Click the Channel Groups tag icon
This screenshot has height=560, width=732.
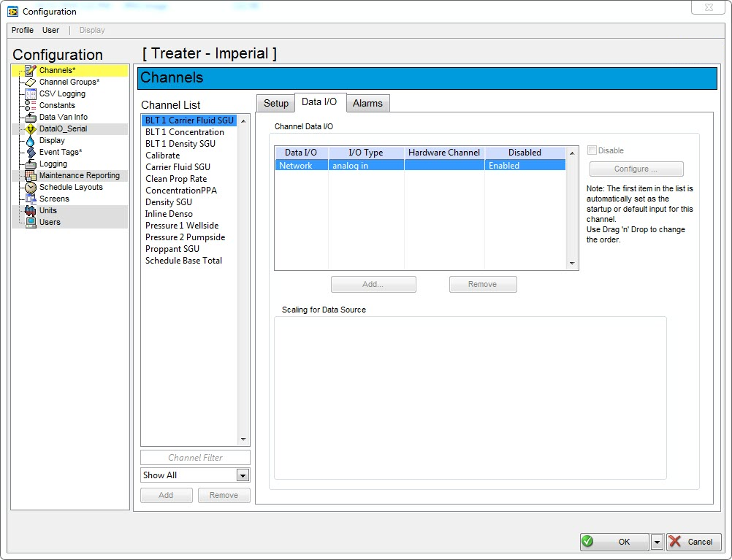coord(30,82)
